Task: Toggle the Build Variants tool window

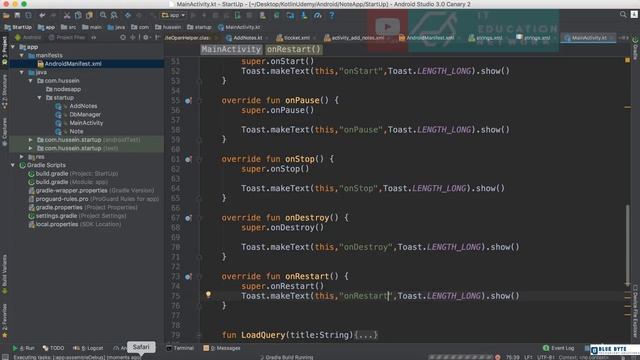Action: 4,273
